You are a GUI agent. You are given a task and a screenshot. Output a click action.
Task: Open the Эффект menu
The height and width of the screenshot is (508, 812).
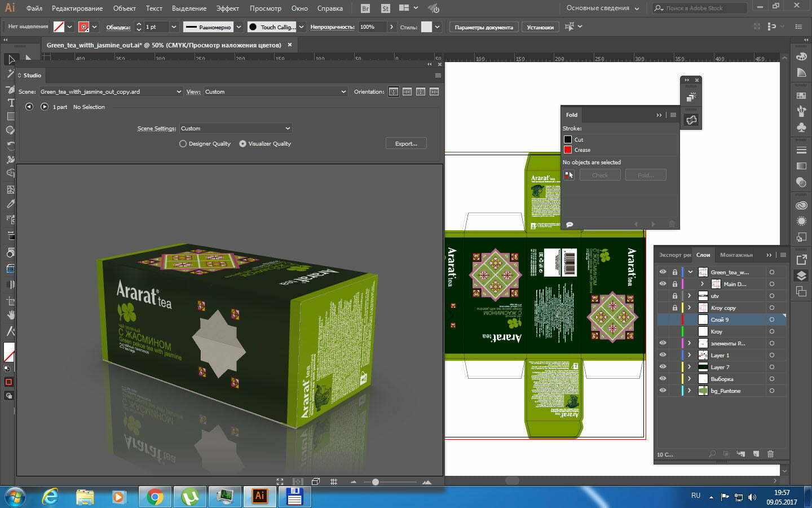point(227,8)
